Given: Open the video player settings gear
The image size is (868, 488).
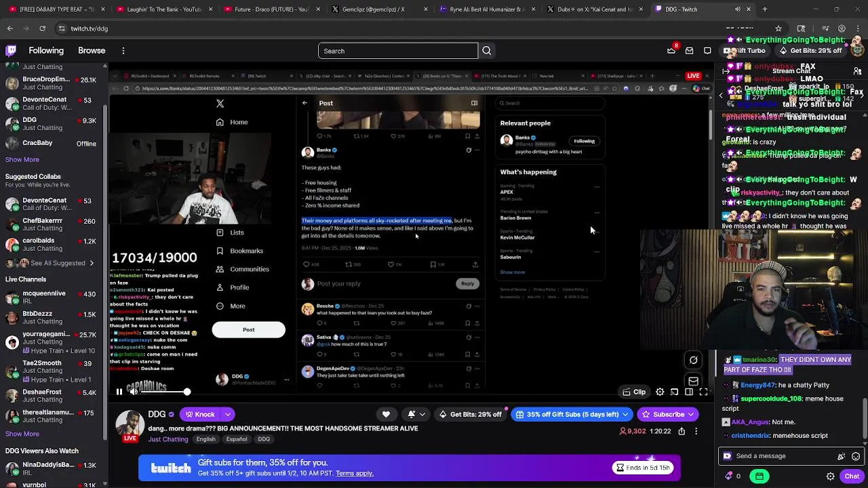Looking at the screenshot, I should [x=660, y=392].
